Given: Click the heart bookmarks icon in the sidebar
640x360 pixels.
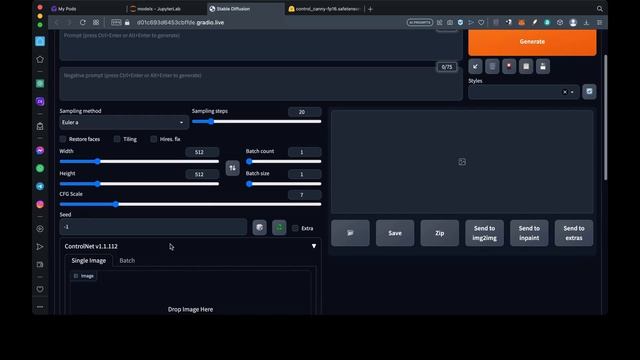Looking at the screenshot, I should [x=40, y=289].
